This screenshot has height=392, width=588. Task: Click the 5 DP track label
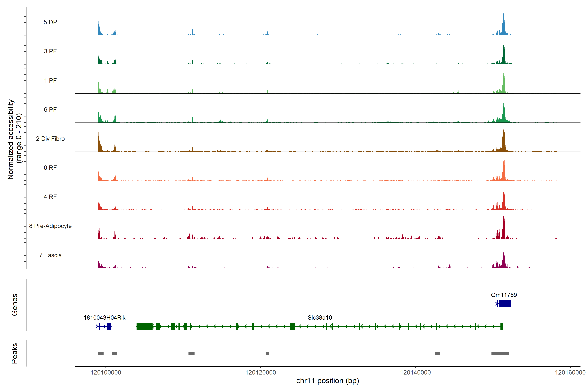click(x=50, y=22)
